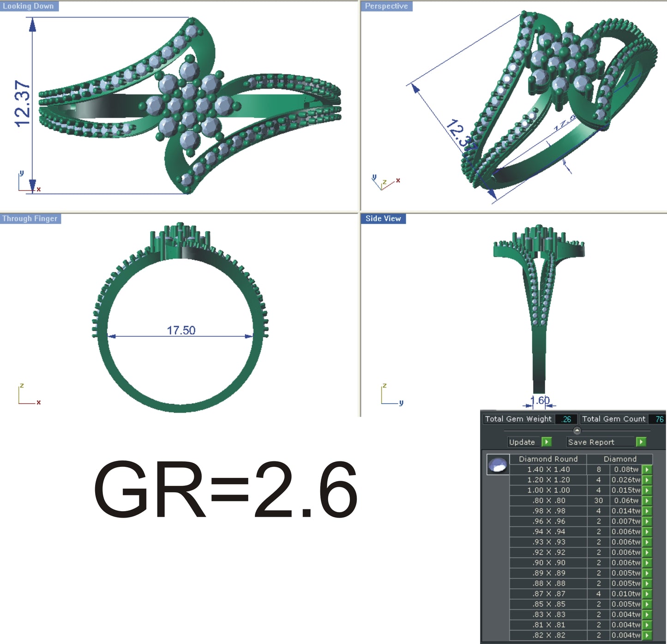Click the green arrow for row .82 X .82
This screenshot has width=667, height=644.
coord(647,635)
